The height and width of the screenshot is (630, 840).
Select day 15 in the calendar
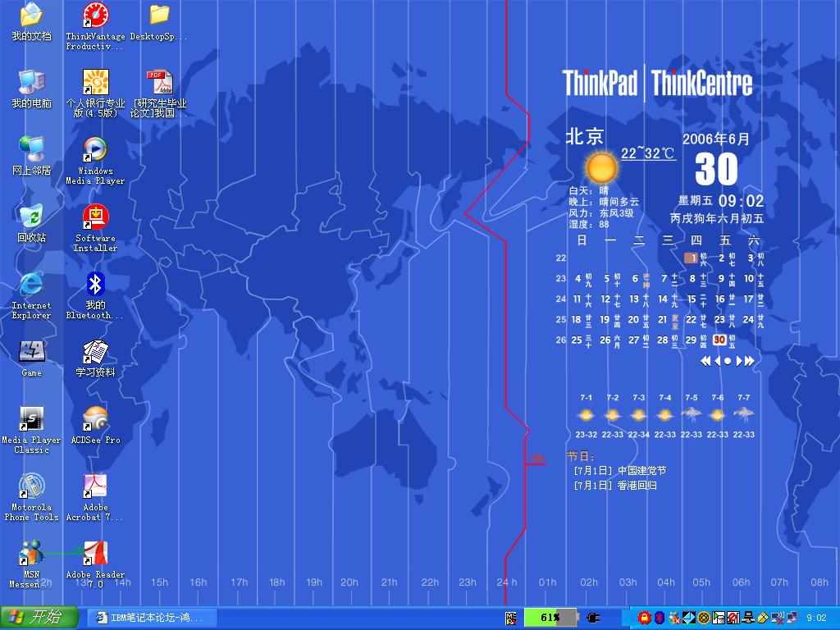692,299
